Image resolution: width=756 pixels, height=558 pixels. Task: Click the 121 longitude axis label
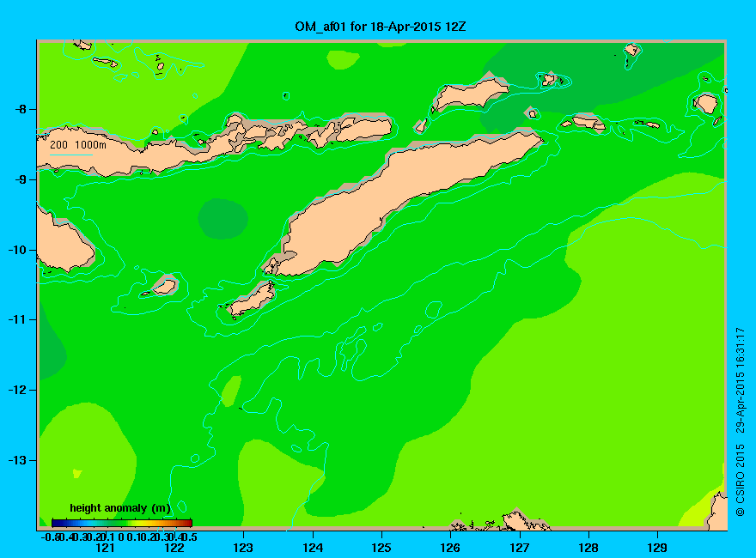point(105,548)
